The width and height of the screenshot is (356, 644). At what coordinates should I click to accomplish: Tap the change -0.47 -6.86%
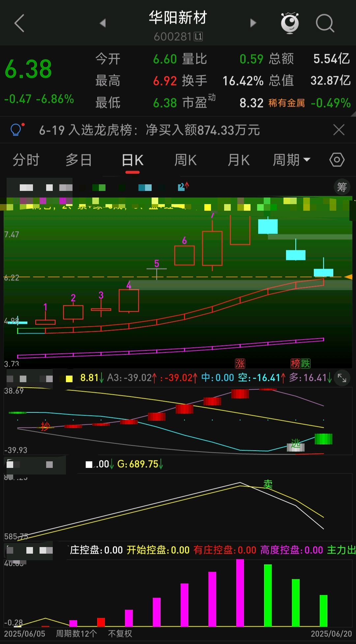39,99
